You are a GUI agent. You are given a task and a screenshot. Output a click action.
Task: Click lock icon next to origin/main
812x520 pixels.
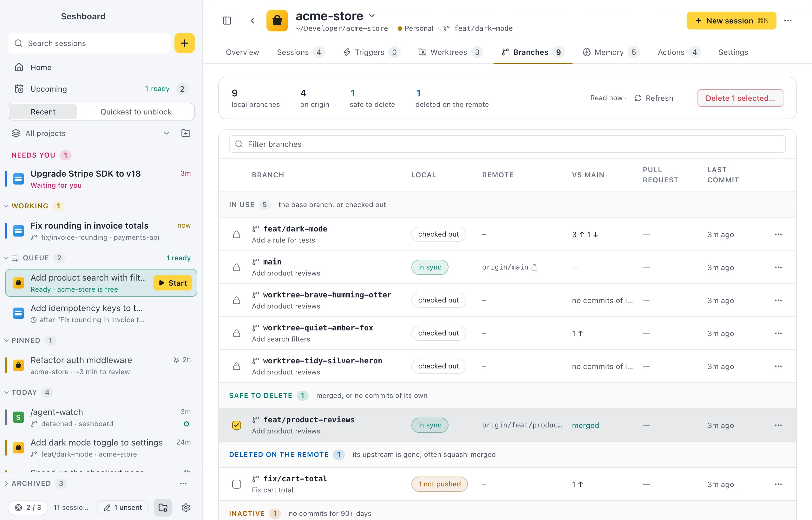coord(534,267)
